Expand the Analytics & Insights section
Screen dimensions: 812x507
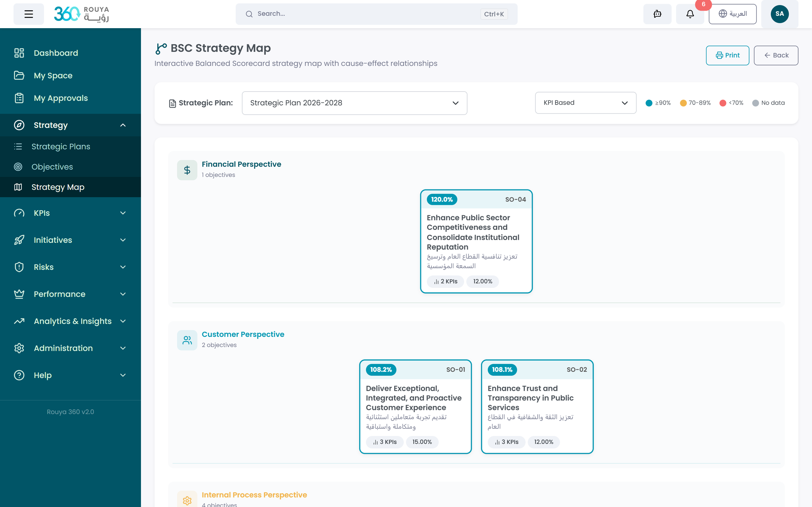(123, 321)
